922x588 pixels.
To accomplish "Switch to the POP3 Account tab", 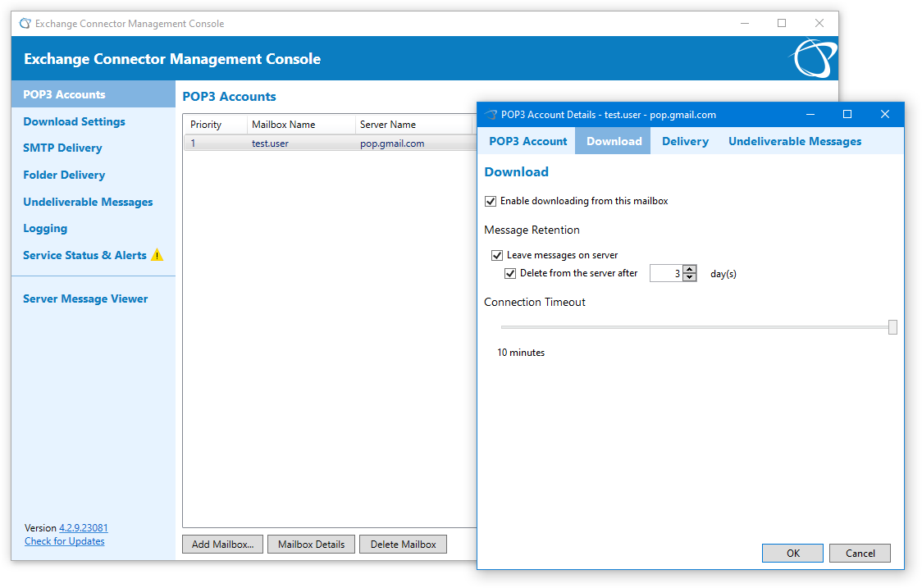I will (528, 141).
